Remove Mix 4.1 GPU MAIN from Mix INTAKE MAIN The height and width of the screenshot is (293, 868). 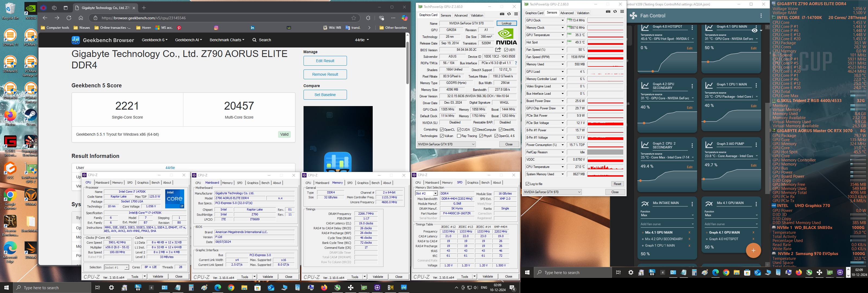[689, 232]
